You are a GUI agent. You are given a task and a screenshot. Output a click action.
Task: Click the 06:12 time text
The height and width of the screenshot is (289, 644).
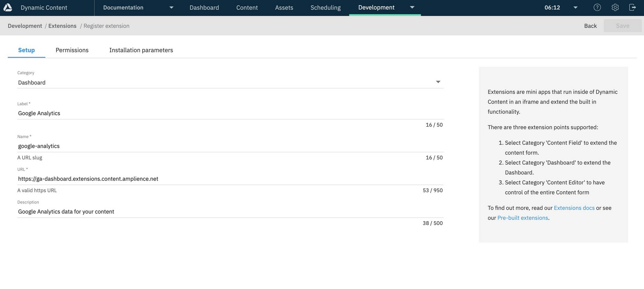click(552, 8)
